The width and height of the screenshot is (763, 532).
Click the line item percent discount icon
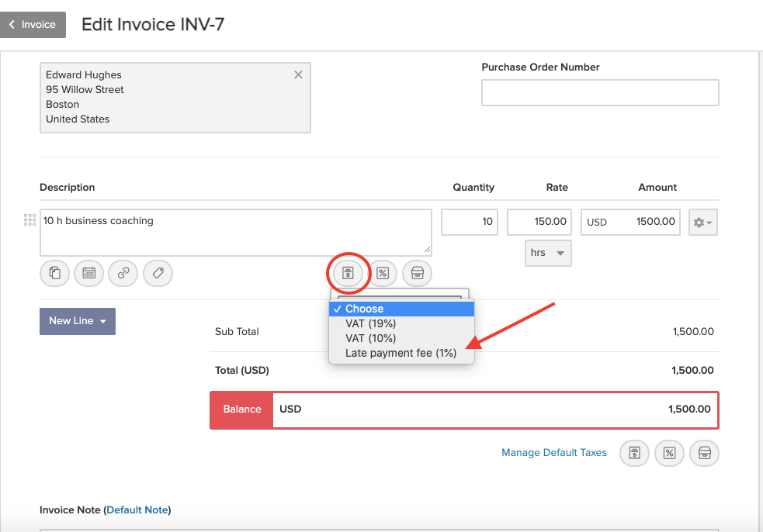click(x=383, y=273)
